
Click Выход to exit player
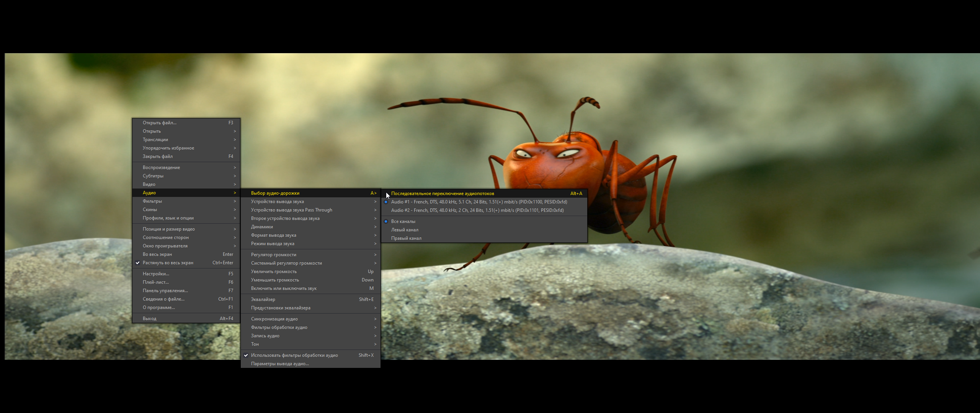click(149, 319)
